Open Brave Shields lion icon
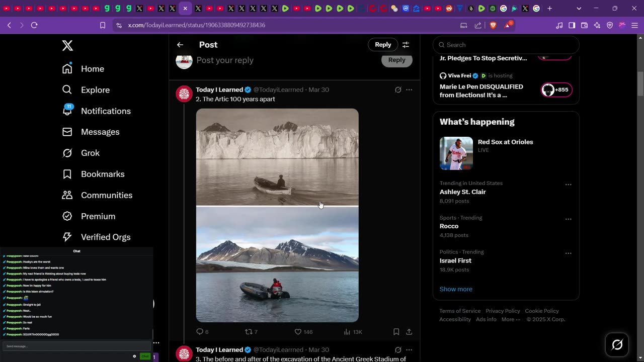 click(493, 25)
